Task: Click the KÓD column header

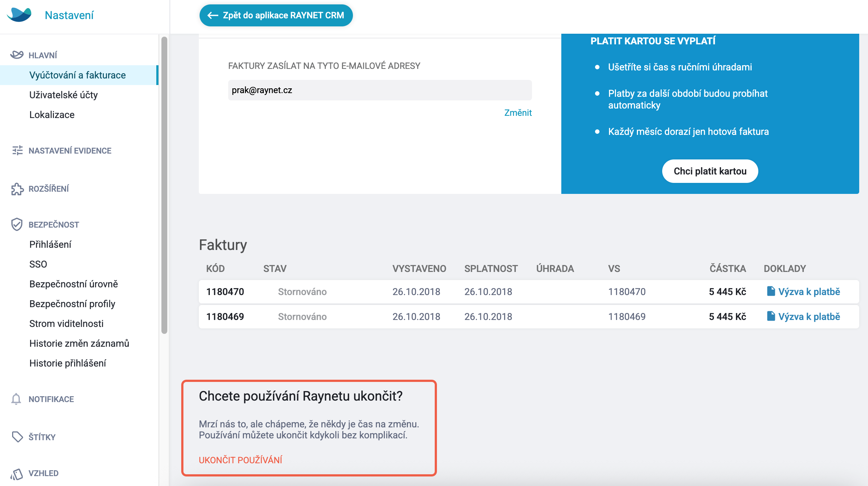Action: 215,269
